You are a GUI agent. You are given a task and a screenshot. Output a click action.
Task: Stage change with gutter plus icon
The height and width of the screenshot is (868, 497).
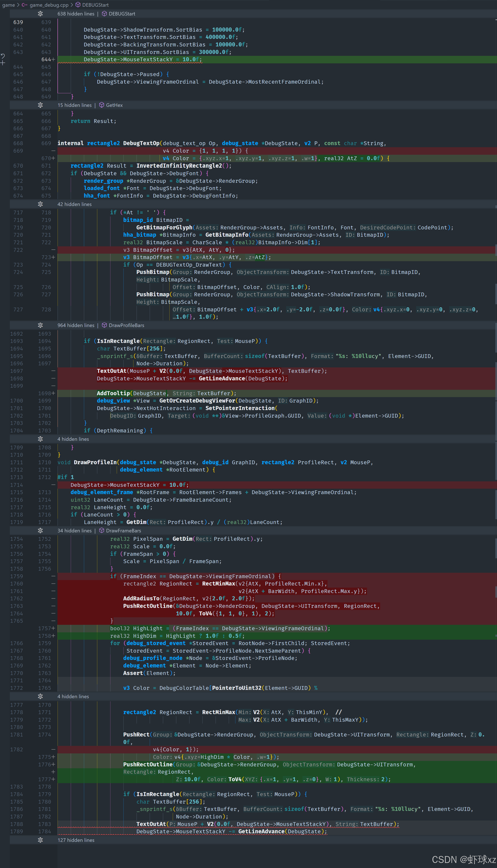3,63
